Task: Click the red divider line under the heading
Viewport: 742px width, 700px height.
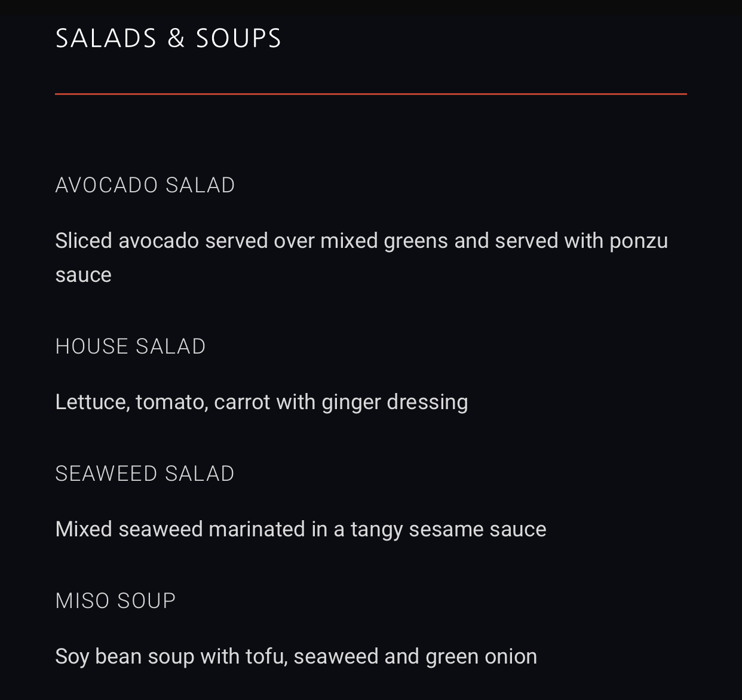Action: [370, 94]
